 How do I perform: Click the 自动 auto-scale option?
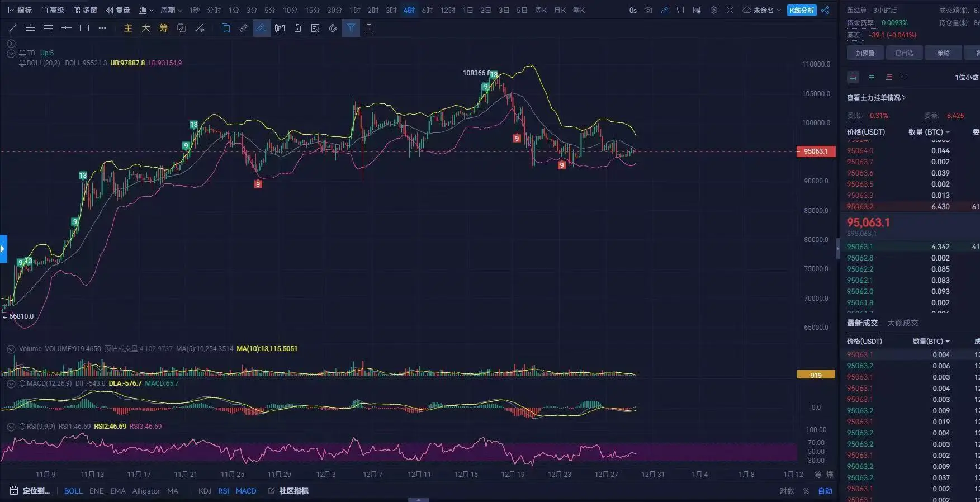click(825, 491)
